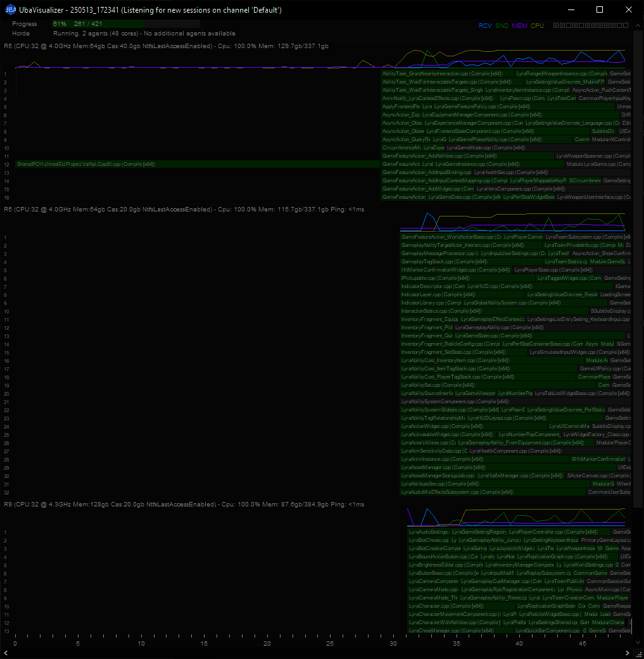Toggle the MEM graph legend
Image resolution: width=644 pixels, height=659 pixels.
pos(519,26)
